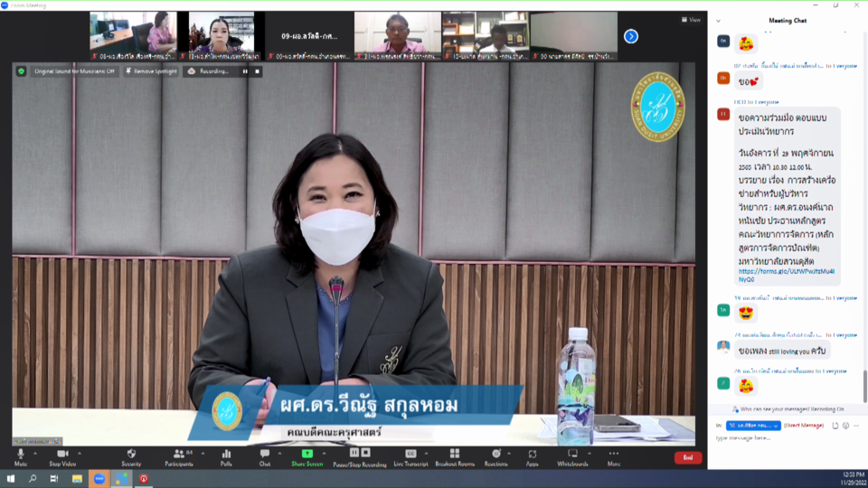Expand audio options arrow next to Mute

click(35, 453)
